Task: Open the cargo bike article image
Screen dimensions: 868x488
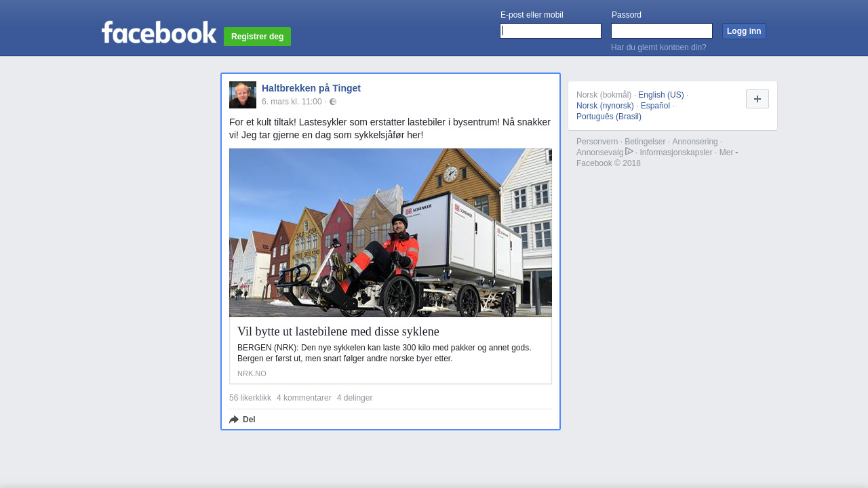Action: [391, 232]
